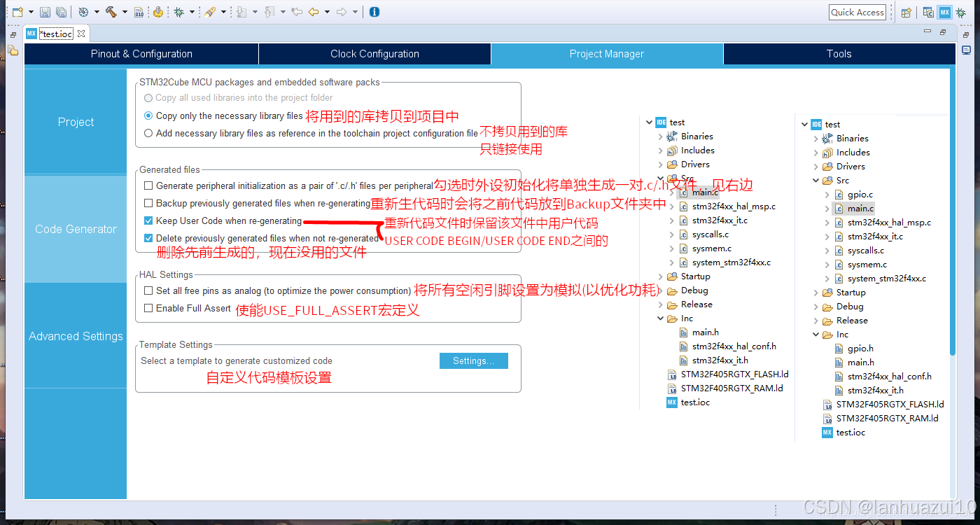Open the dropdown beside the hammer build icon
The height and width of the screenshot is (525, 980).
(125, 12)
